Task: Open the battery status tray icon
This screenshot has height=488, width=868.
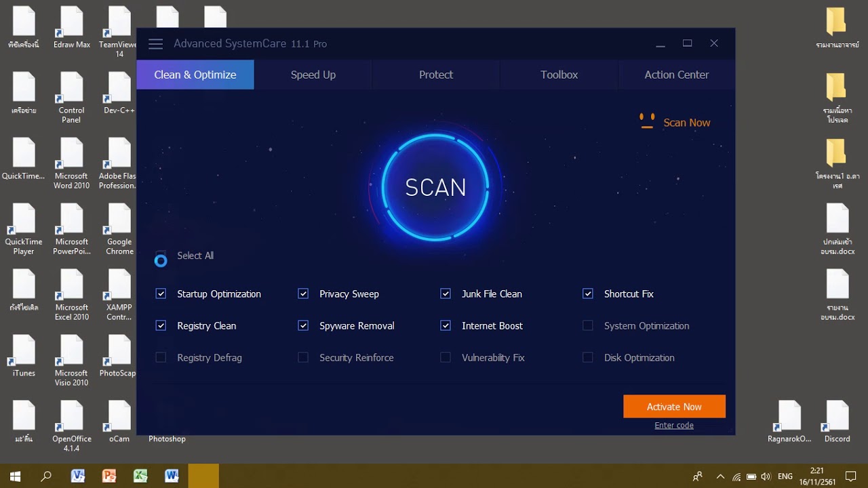Action: pos(751,476)
